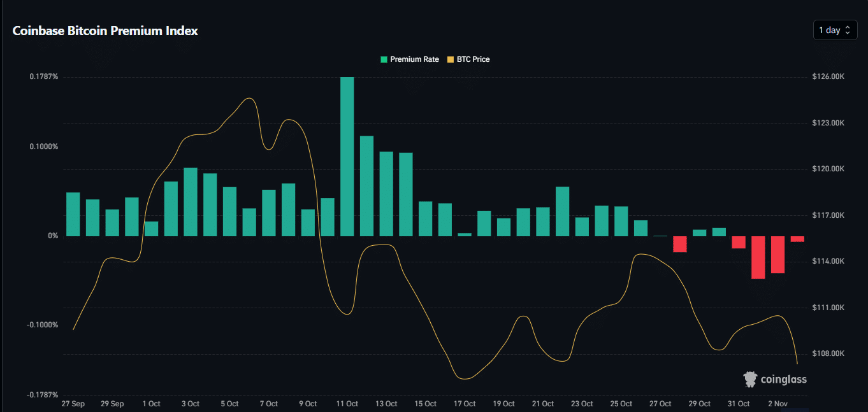Select the tallest green bar at 11 Oct

point(347,157)
